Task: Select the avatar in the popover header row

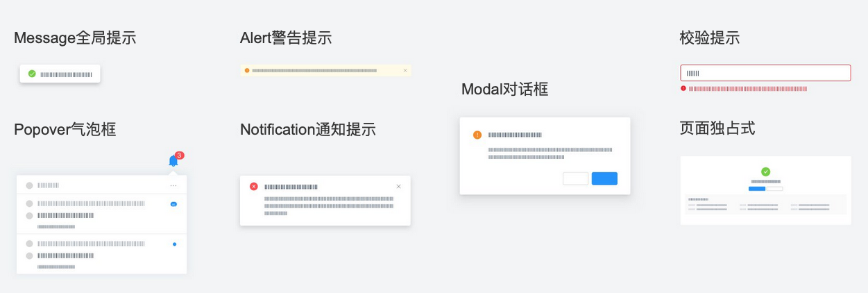Action: click(29, 185)
